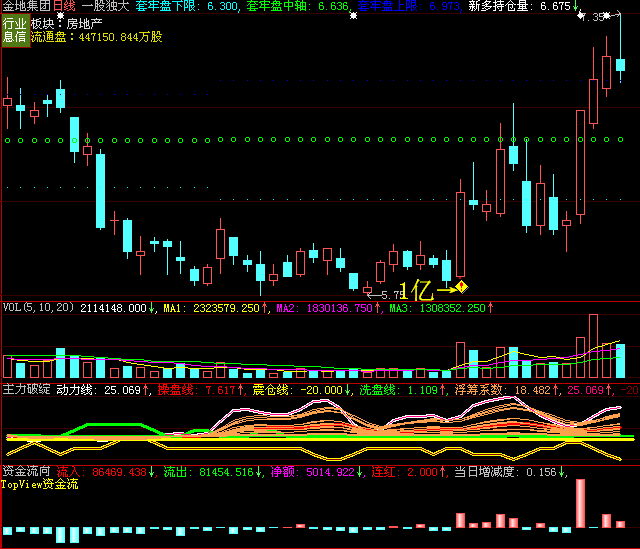
Task: Click the 行业信息 button in top-left
Action: pos(14,30)
